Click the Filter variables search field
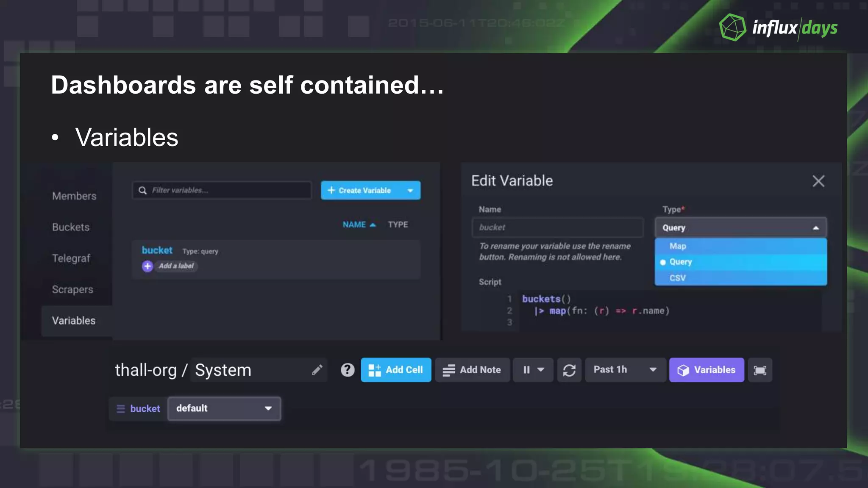The width and height of the screenshot is (868, 488). click(222, 190)
